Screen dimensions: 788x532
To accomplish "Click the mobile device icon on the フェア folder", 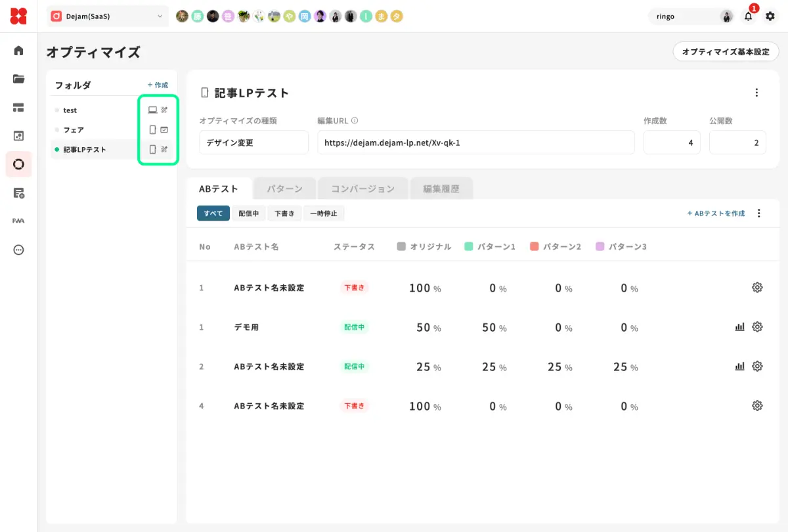I will pyautogui.click(x=152, y=130).
